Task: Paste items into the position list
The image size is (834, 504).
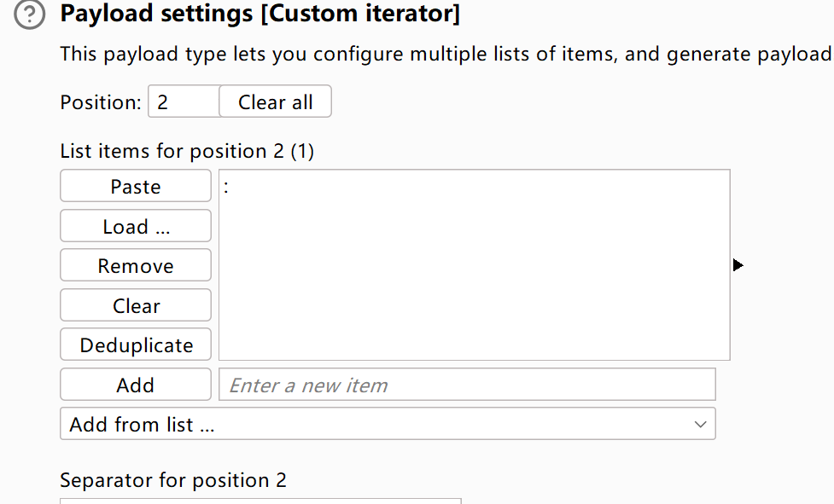Action: pyautogui.click(x=136, y=187)
